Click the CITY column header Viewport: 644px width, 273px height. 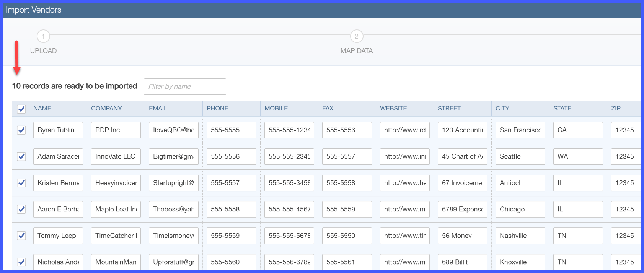coord(502,108)
